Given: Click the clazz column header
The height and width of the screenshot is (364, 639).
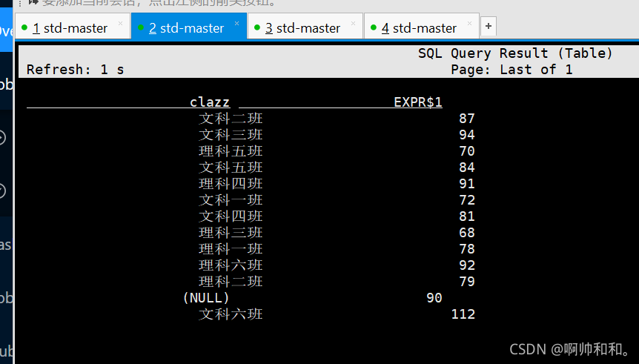Looking at the screenshot, I should pos(210,102).
